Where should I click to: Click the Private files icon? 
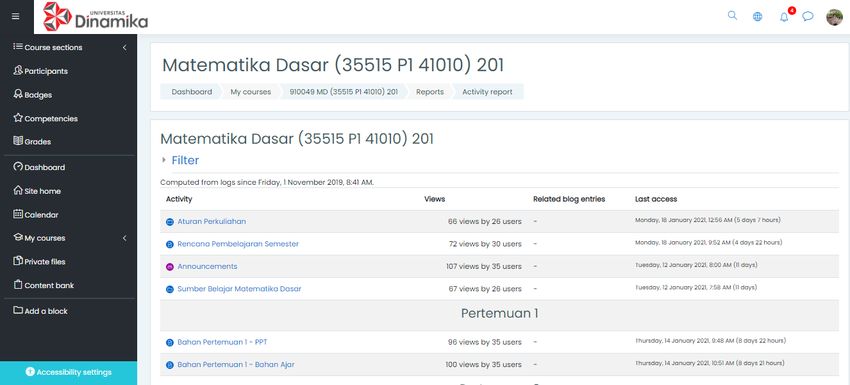18,261
